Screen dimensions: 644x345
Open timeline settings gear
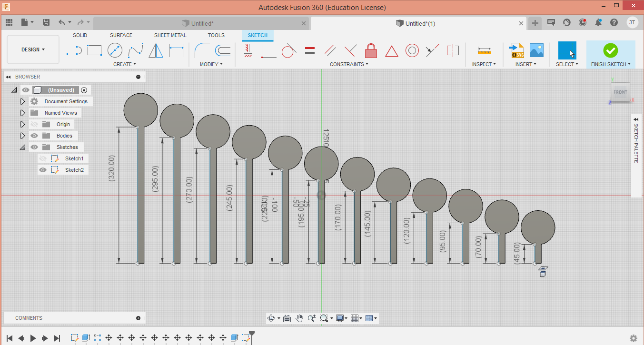634,338
